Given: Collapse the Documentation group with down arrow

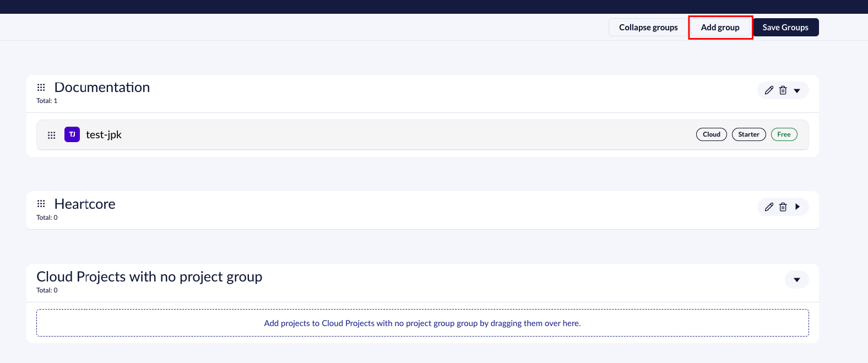Looking at the screenshot, I should (x=797, y=91).
